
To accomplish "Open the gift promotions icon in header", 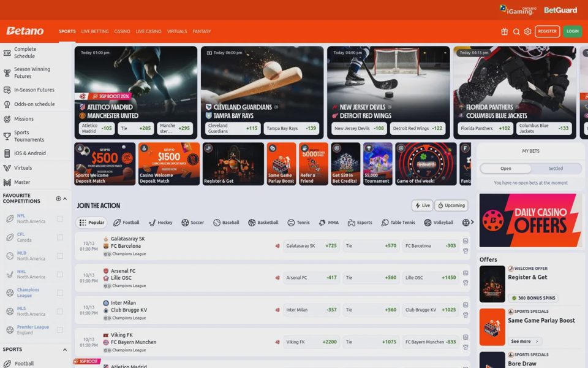I will 504,31.
